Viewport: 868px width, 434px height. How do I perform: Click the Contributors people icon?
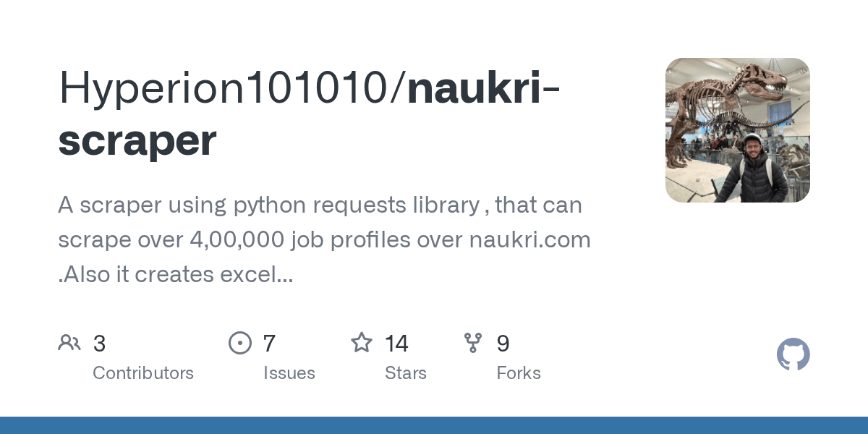click(69, 343)
